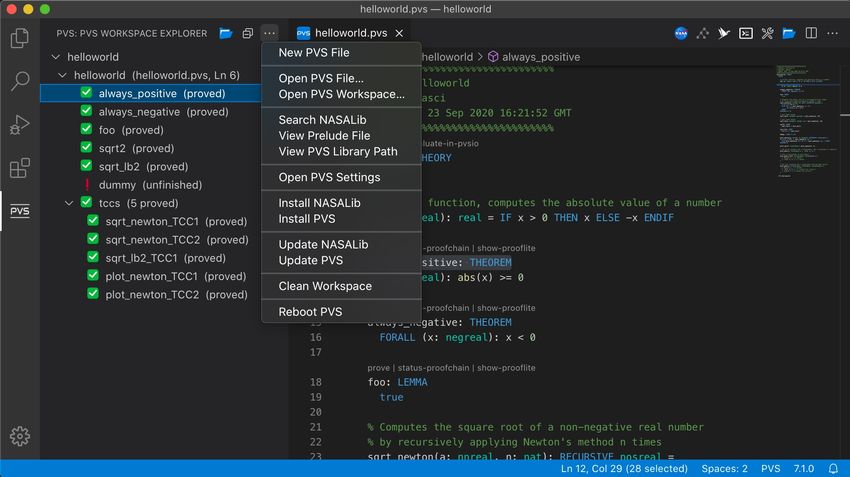This screenshot has width=850, height=477.
Task: Choose View Prelude File from menu
Action: (342, 136)
